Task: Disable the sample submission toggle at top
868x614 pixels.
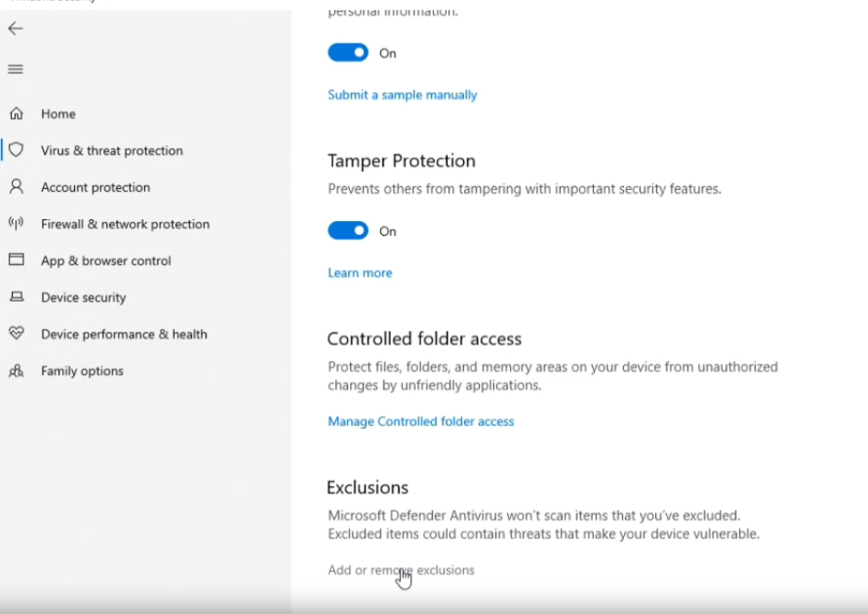Action: (348, 53)
